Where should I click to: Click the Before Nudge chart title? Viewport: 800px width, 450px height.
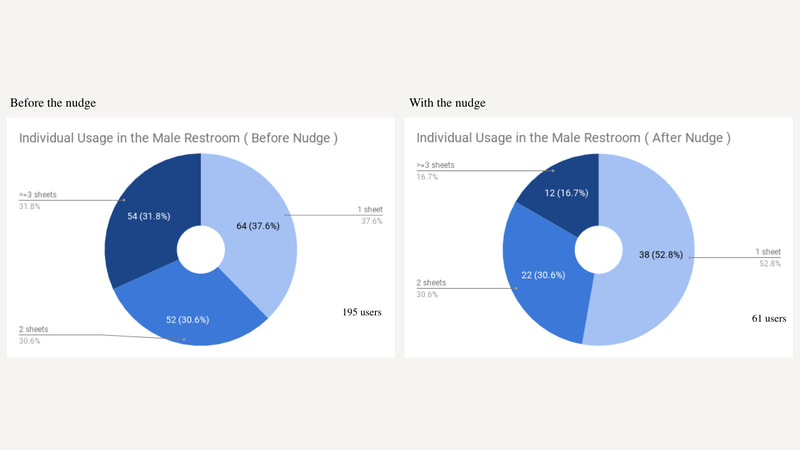point(179,138)
